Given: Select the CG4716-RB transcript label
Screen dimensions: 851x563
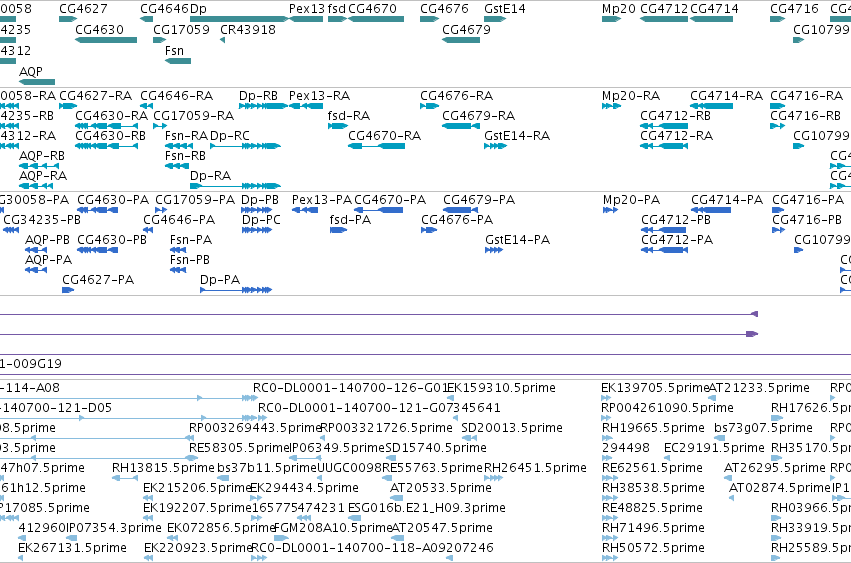Looking at the screenshot, I should [x=805, y=116].
